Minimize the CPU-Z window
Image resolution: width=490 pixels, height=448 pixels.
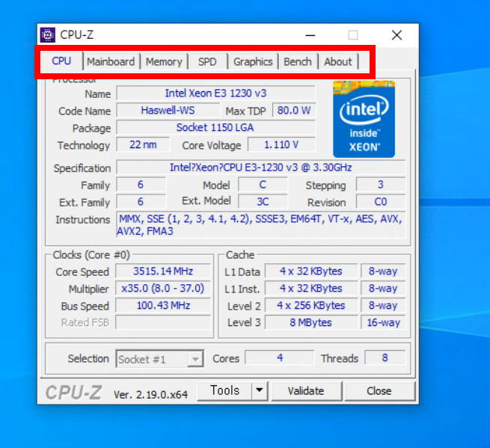[x=310, y=35]
